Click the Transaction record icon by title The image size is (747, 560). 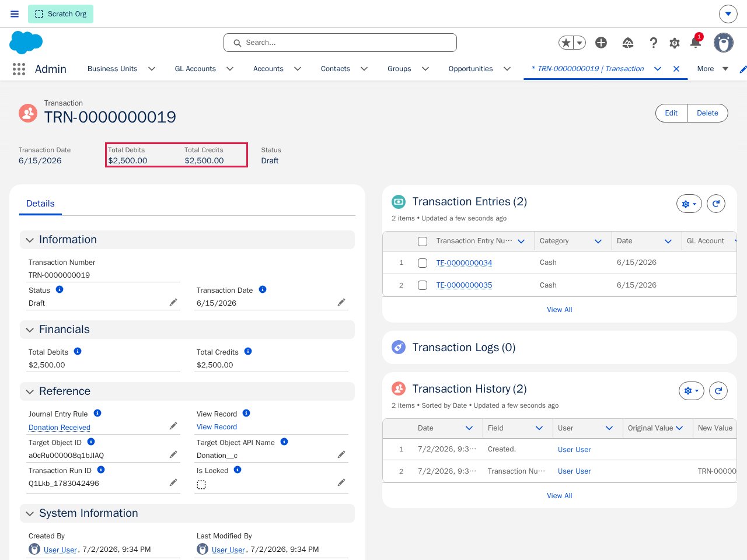(28, 113)
